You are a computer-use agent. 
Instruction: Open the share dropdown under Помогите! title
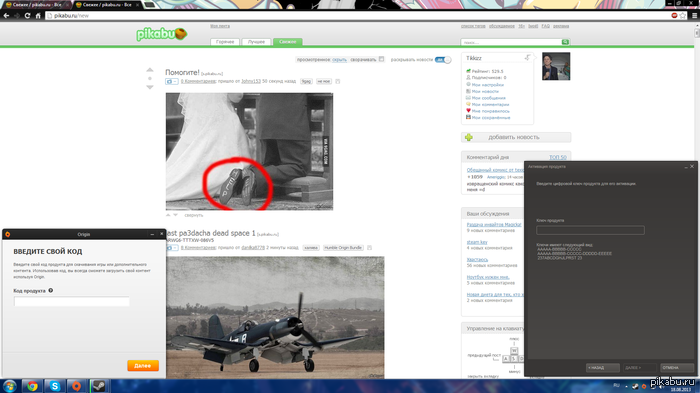click(x=171, y=81)
